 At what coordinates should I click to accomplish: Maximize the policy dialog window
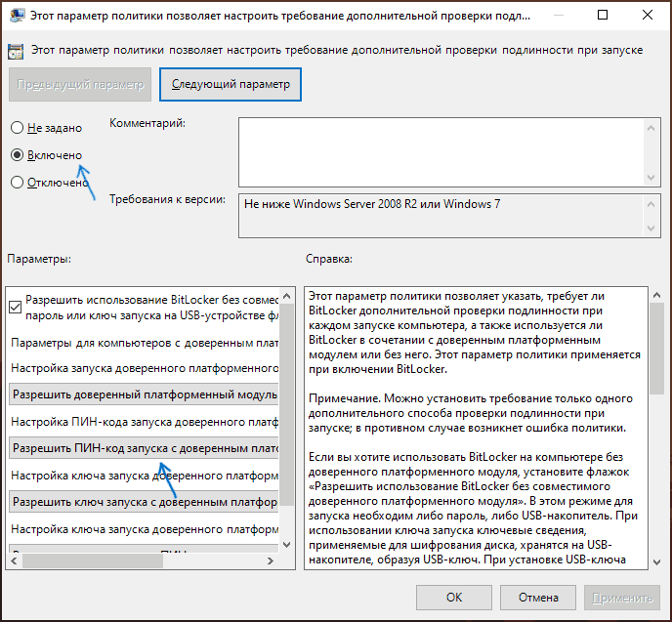tap(603, 15)
